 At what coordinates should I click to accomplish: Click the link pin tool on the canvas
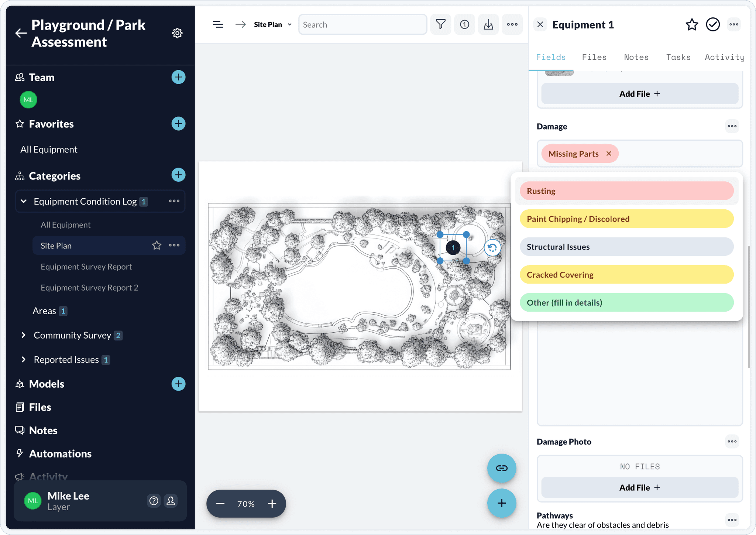(x=501, y=468)
